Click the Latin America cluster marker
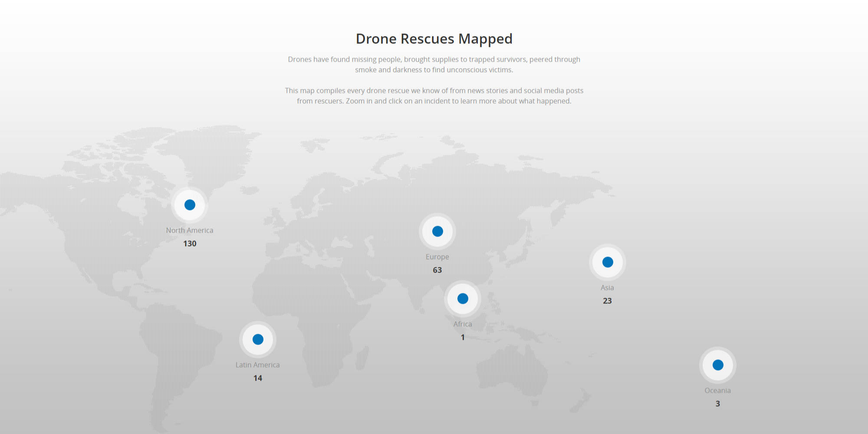Image resolution: width=868 pixels, height=434 pixels. 258,339
